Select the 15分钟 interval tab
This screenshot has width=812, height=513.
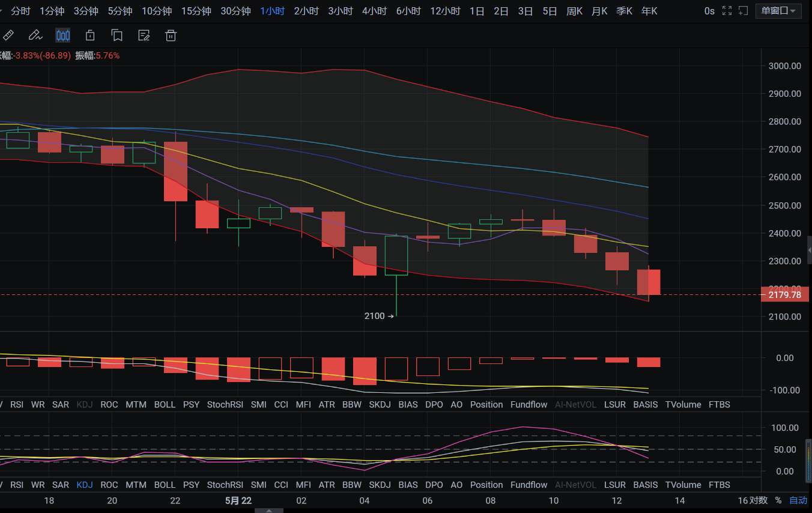(196, 11)
